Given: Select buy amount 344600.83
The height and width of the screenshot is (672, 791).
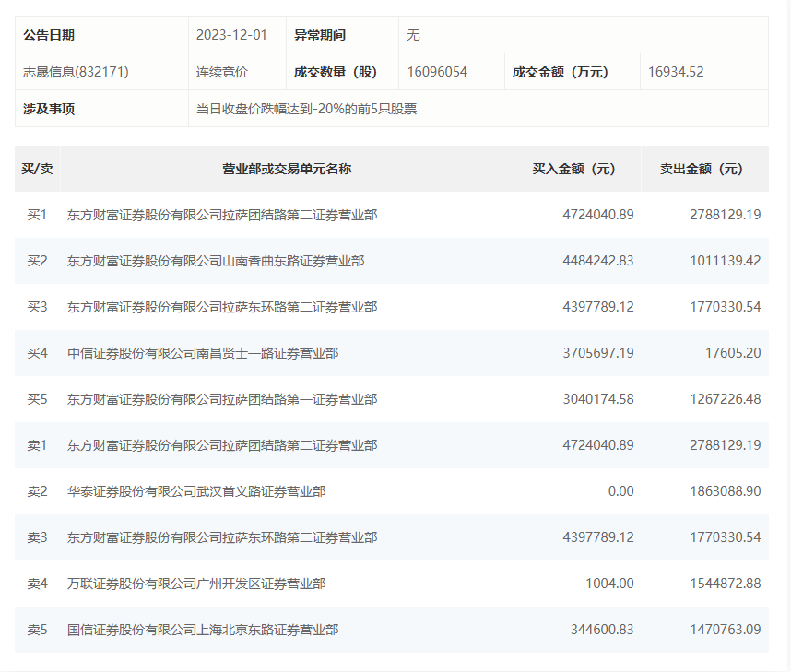Looking at the screenshot, I should pyautogui.click(x=602, y=630).
